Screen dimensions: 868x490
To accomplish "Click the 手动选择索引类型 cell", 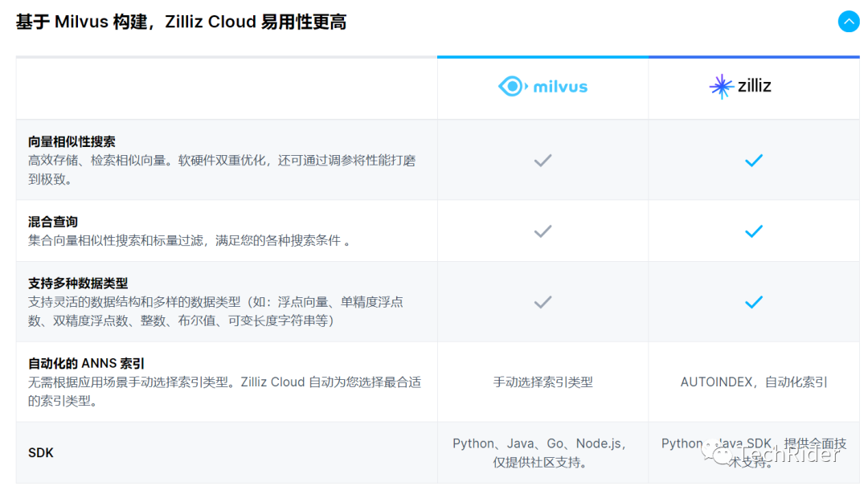I will coord(542,382).
